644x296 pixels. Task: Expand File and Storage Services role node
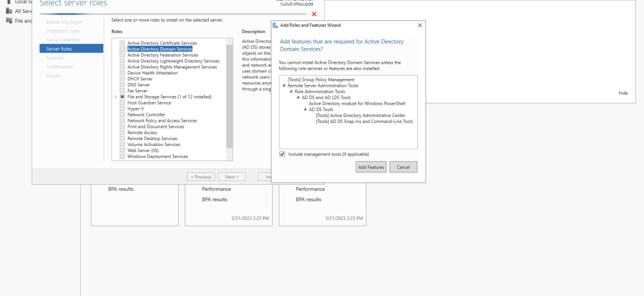tap(116, 97)
